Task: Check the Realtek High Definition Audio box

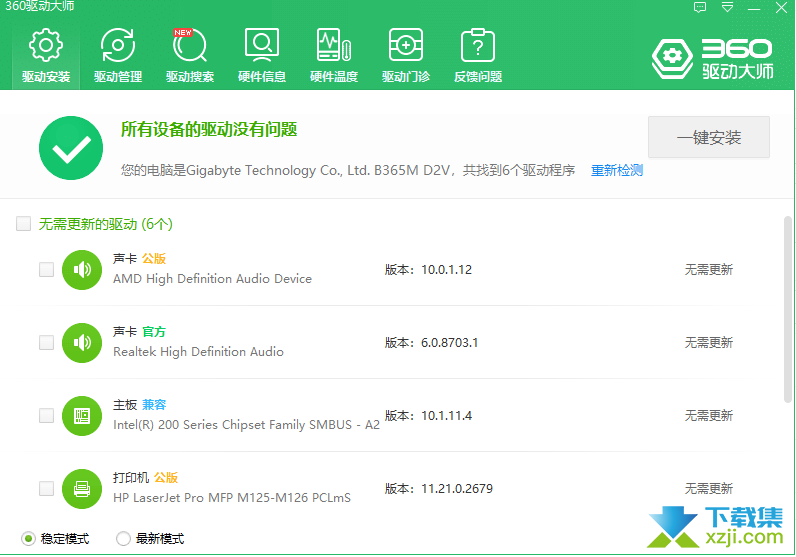Action: click(46, 343)
